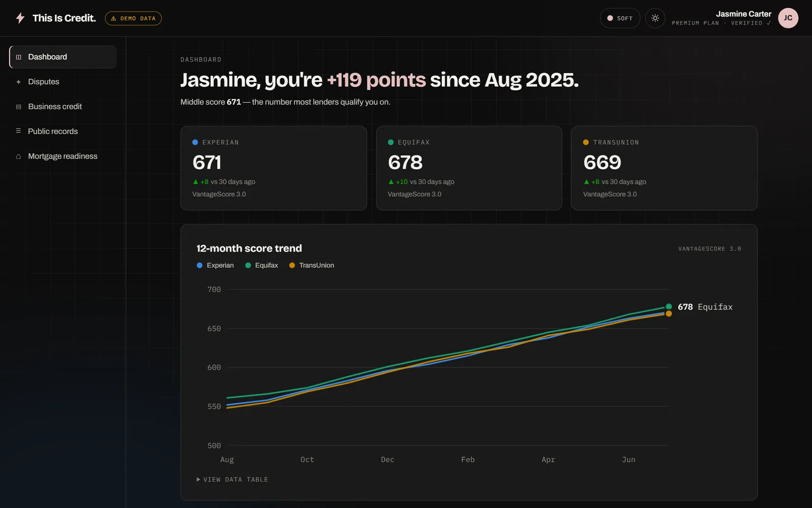The width and height of the screenshot is (812, 508).
Task: Click the Disputes sparkle icon
Action: point(19,82)
